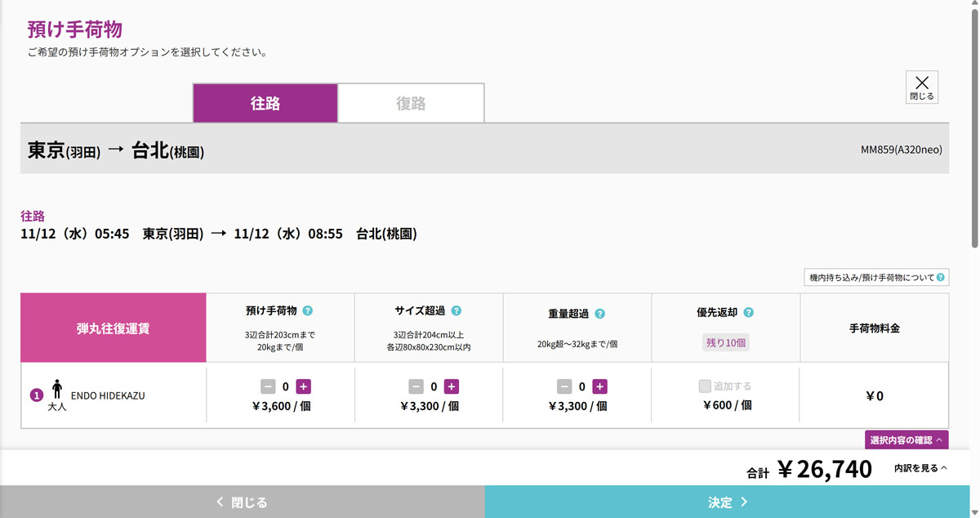Toggle the 追加する priority return checkbox
Screen dimensions: 980x518
click(705, 386)
